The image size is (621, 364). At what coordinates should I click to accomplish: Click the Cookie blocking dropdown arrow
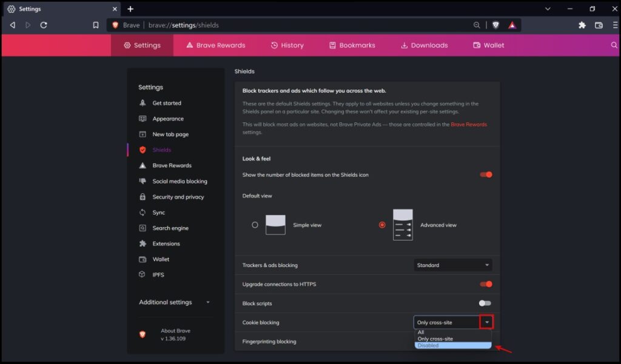487,322
